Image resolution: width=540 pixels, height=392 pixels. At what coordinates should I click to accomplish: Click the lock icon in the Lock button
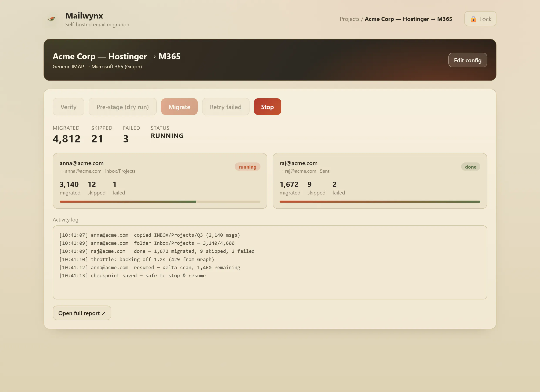(x=473, y=19)
